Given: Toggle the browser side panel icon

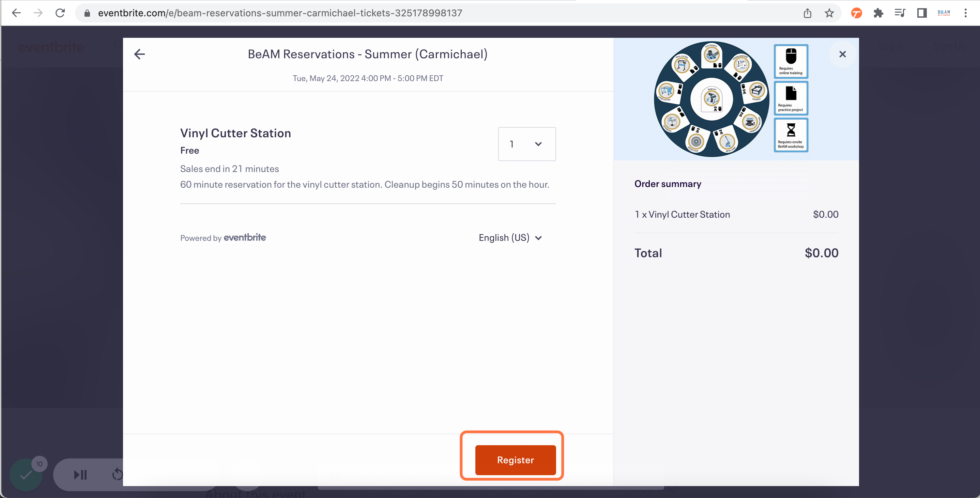Looking at the screenshot, I should (922, 13).
